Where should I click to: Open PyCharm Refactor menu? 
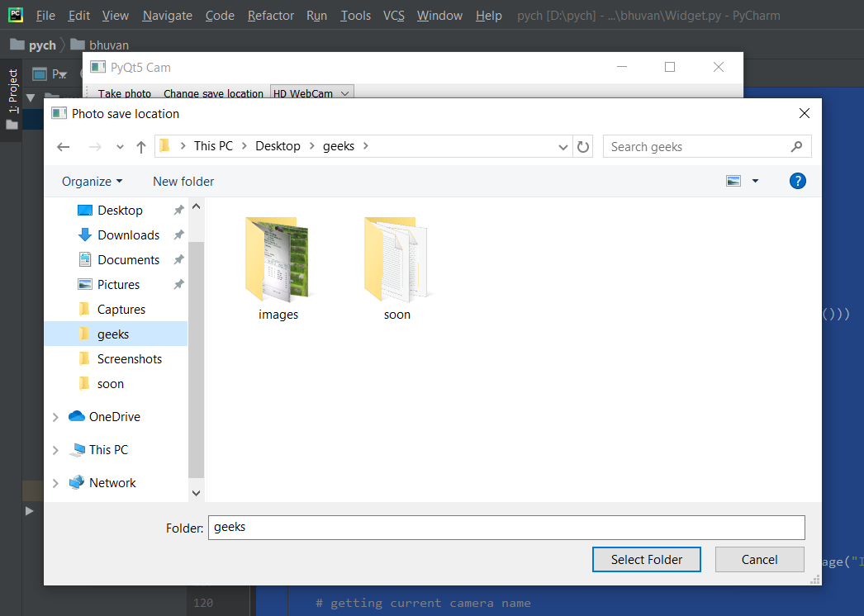271,16
